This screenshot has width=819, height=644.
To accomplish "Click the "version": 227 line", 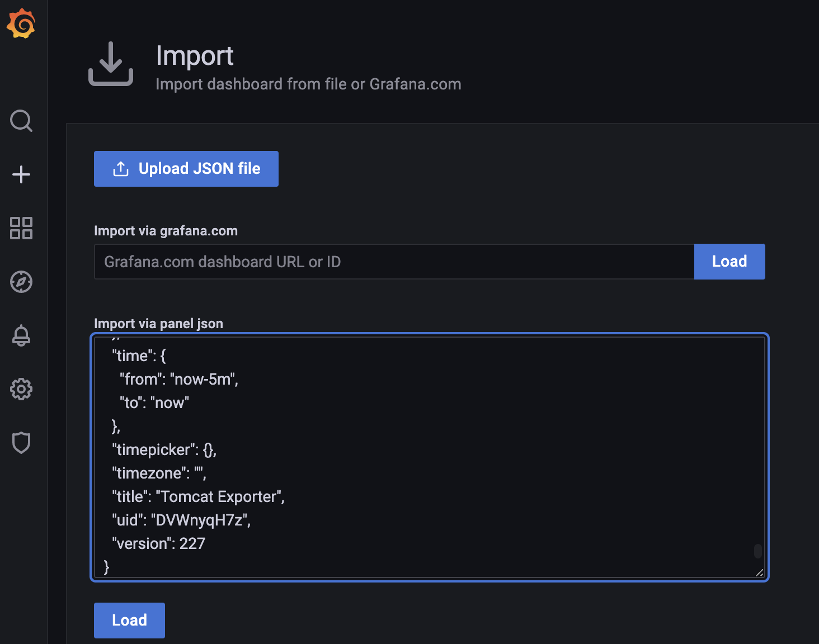I will (x=159, y=543).
